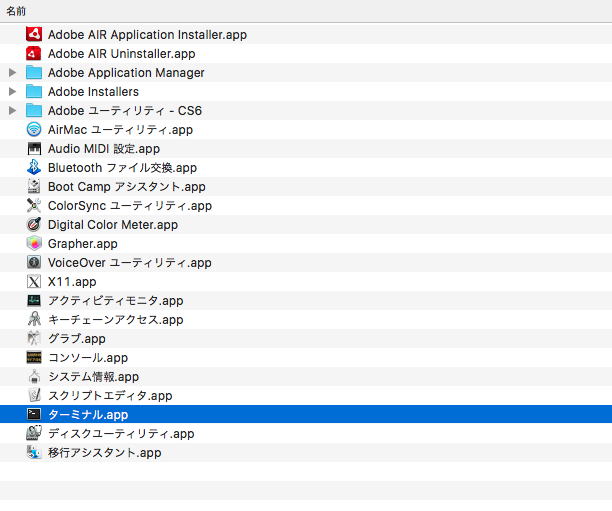Viewport: 612px width, 511px height.
Task: Click the Grapher app icon
Action: (34, 244)
